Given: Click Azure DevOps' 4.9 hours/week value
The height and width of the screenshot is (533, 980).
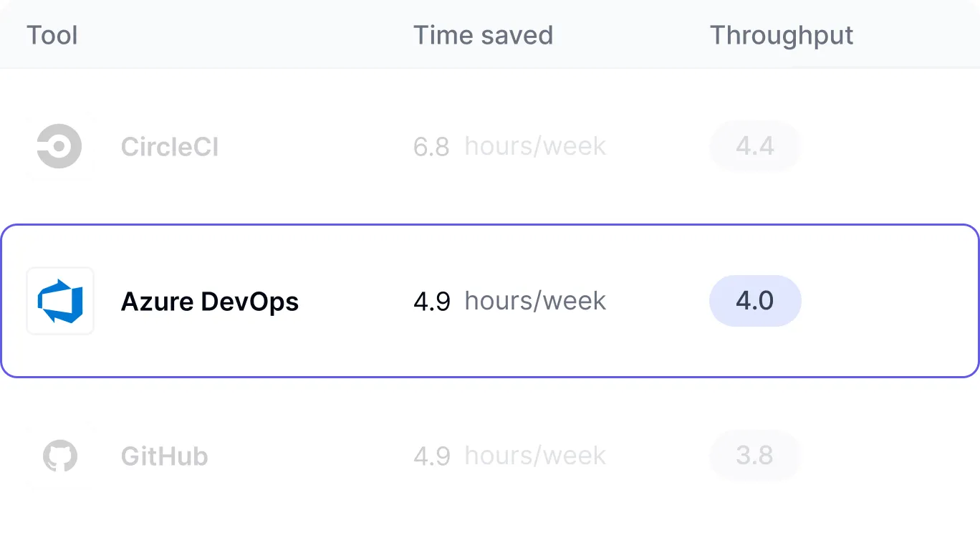Looking at the screenshot, I should pos(509,302).
